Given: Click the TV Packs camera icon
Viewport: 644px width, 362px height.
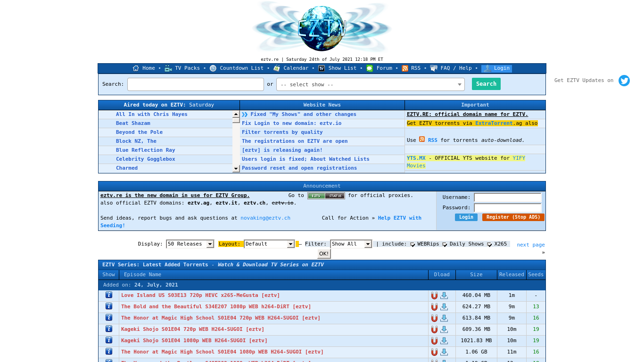Looking at the screenshot, I should point(168,68).
